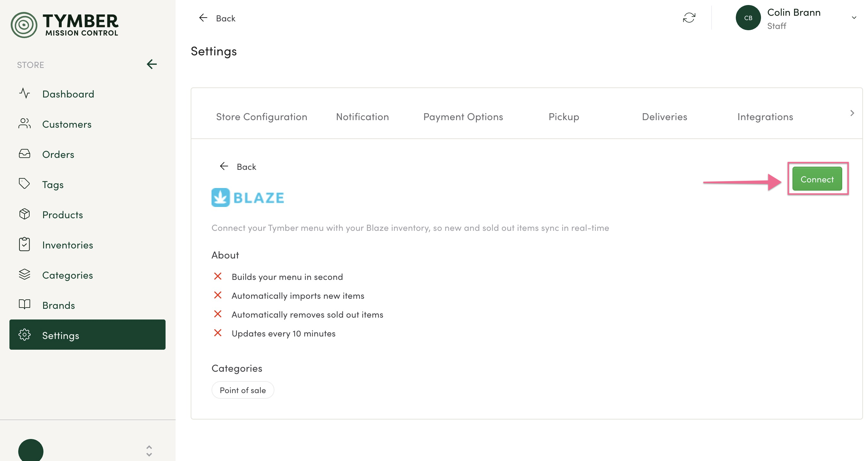The image size is (868, 461).
Task: Show more tabs with right chevron
Action: click(852, 113)
